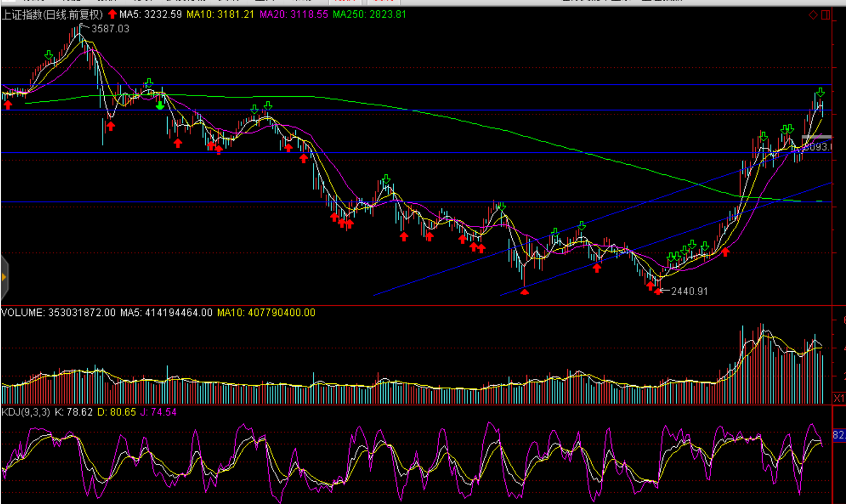
Task: Click the leftmost red buy arrow on the chart
Action: [8, 105]
